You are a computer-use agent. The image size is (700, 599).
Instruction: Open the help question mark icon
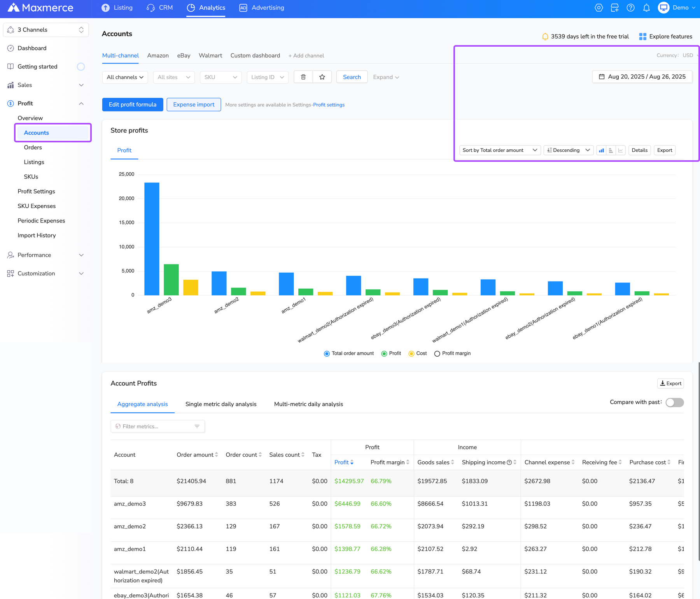point(630,8)
